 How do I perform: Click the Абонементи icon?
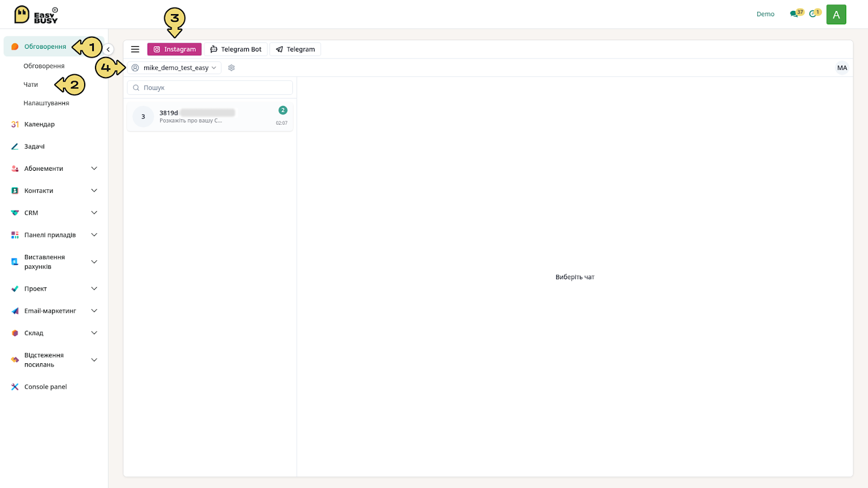click(15, 169)
